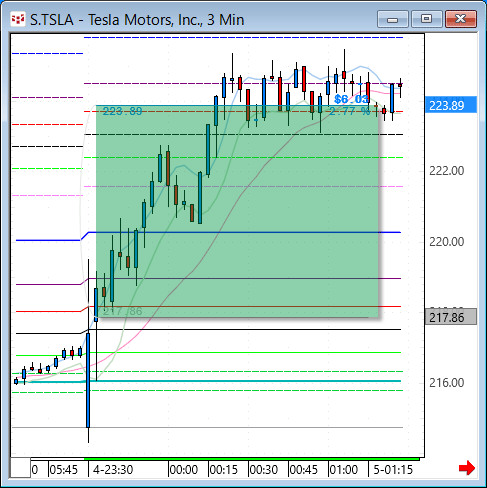Click the 220.00 price scale label
Screen dimensions: 487x488
(x=447, y=241)
